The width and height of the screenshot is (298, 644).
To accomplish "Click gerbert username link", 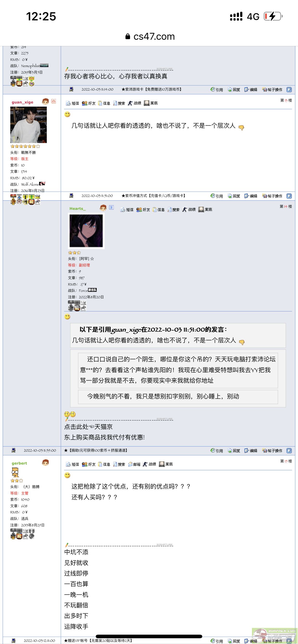I will [19, 463].
